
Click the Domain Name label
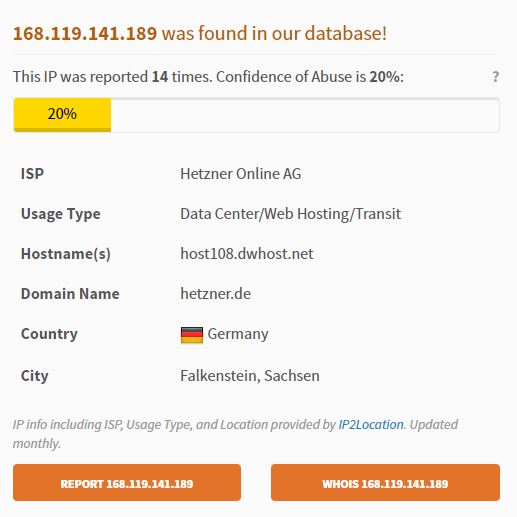click(x=70, y=294)
